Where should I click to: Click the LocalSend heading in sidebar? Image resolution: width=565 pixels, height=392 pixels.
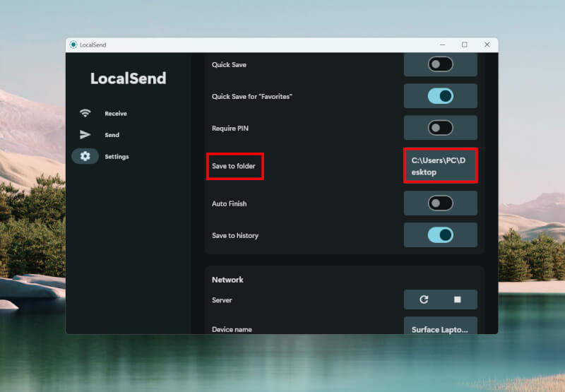tap(129, 78)
